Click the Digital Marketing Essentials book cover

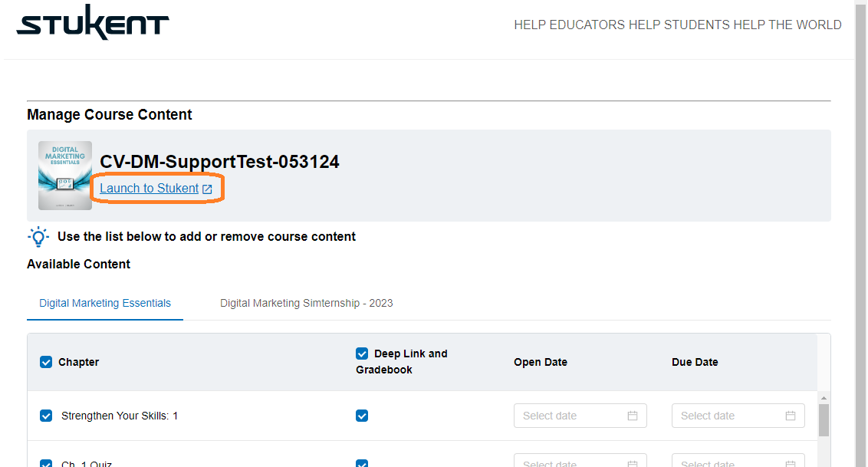tap(65, 176)
